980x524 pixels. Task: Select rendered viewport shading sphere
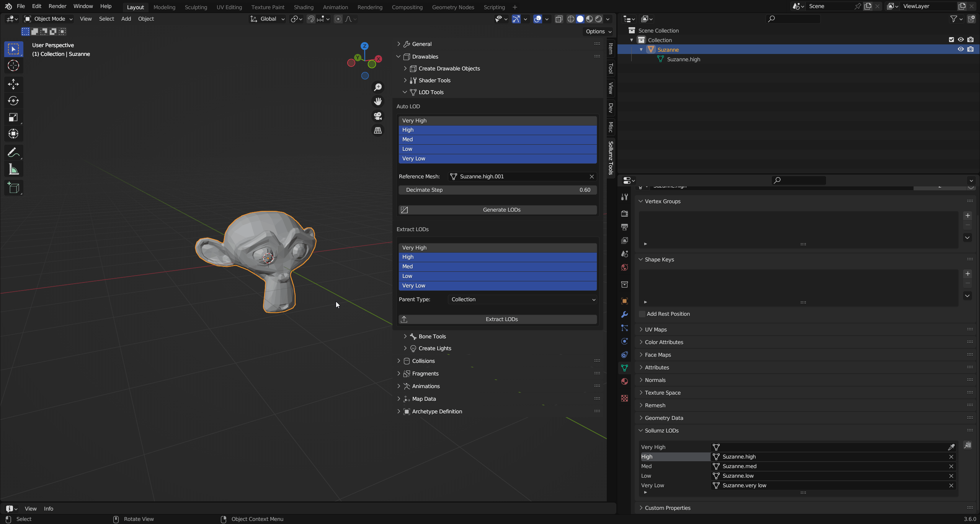coord(599,19)
